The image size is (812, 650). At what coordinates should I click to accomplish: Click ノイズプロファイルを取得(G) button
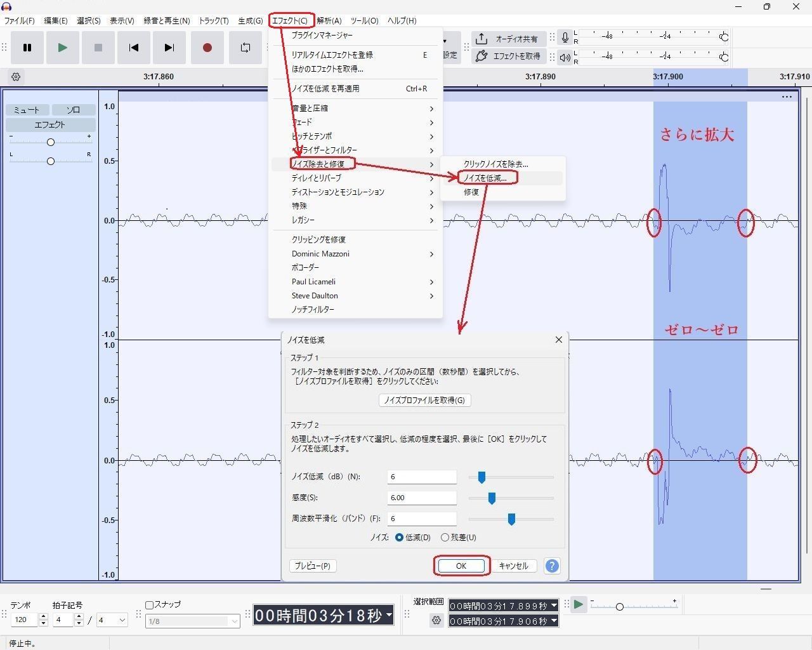pos(424,400)
